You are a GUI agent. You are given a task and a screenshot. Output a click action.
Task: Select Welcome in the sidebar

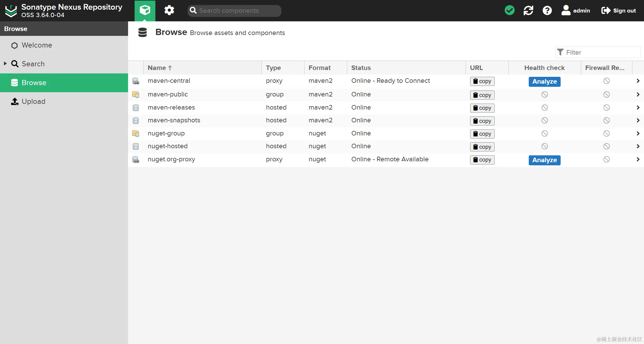point(37,45)
